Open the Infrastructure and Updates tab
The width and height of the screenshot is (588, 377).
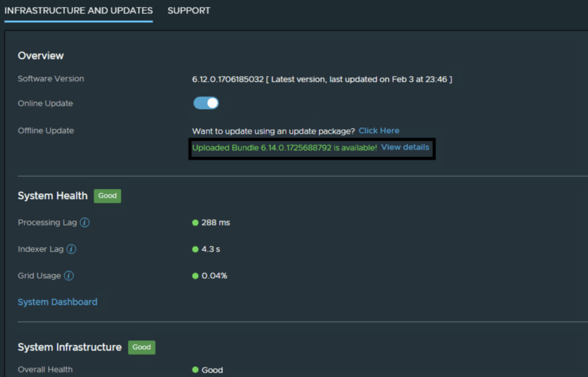point(79,10)
